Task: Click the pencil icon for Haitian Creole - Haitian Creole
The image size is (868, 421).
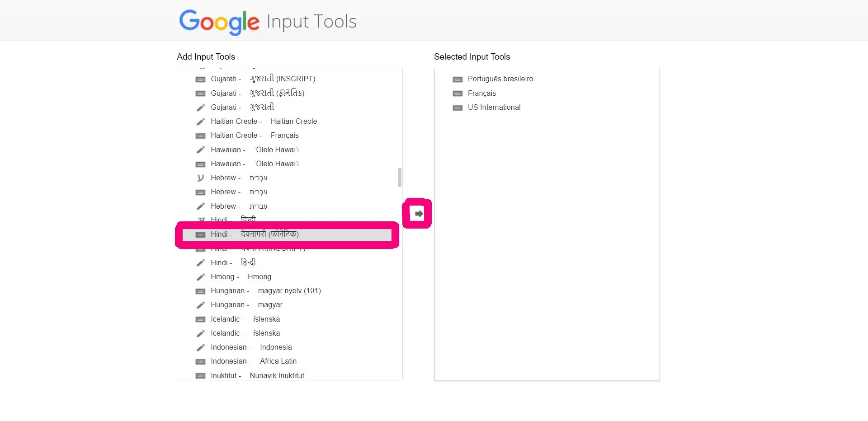Action: pyautogui.click(x=200, y=122)
